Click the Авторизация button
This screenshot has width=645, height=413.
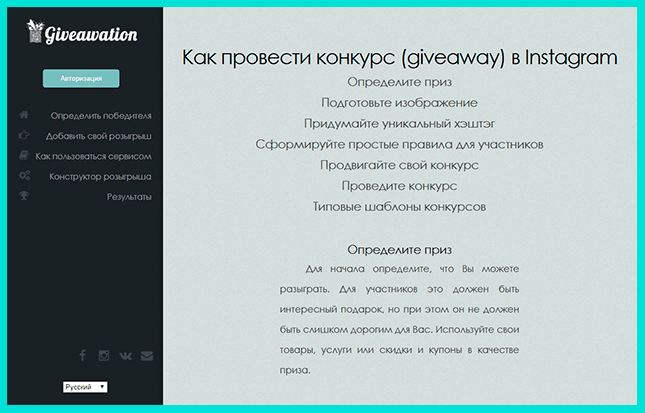81,78
